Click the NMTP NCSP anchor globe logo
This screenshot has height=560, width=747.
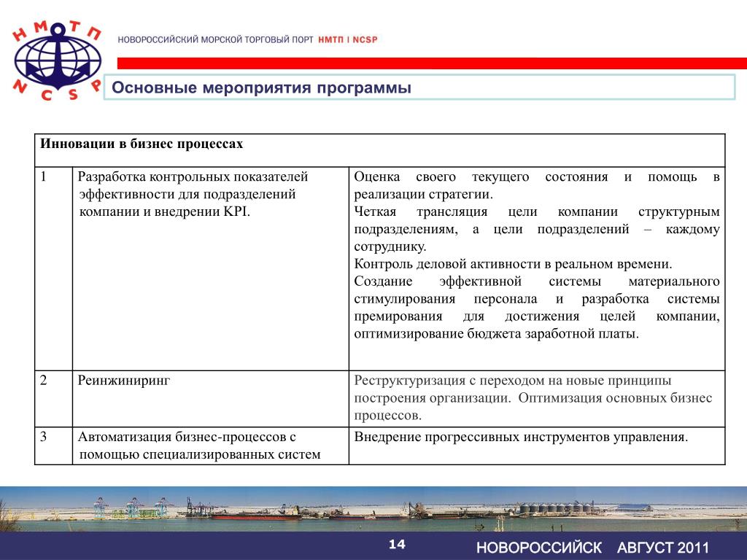click(57, 61)
